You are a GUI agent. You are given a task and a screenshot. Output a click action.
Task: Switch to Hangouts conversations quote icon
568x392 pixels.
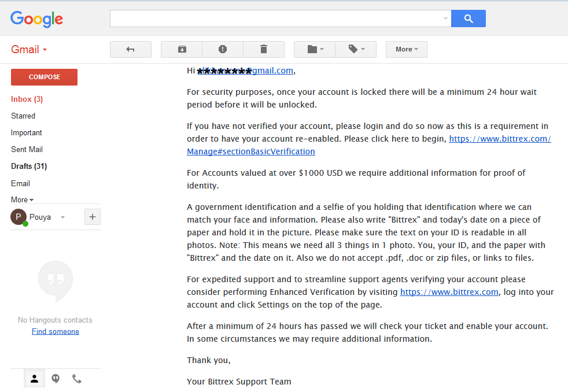pyautogui.click(x=56, y=379)
